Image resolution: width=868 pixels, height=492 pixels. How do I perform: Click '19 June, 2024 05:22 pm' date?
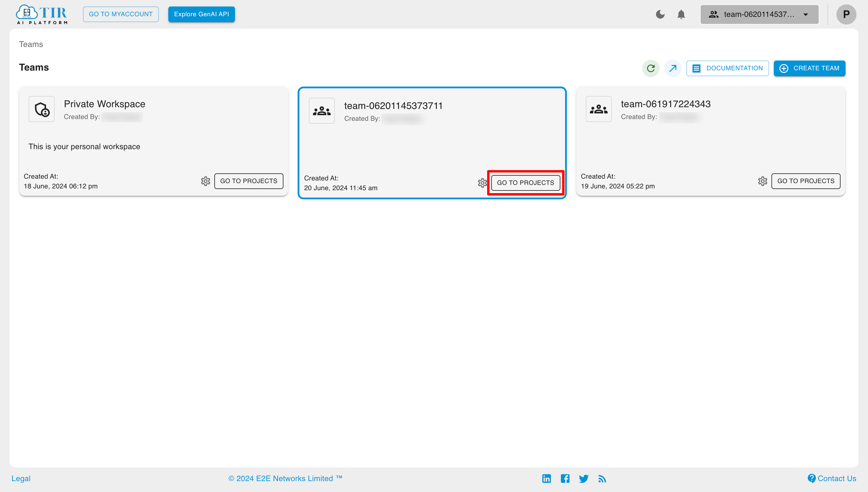(x=617, y=186)
